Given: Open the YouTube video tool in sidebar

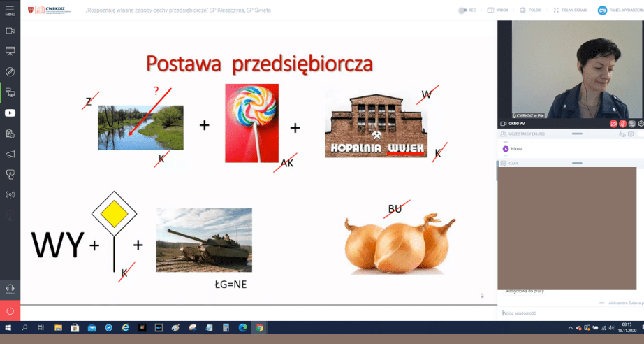Looking at the screenshot, I should click(10, 113).
